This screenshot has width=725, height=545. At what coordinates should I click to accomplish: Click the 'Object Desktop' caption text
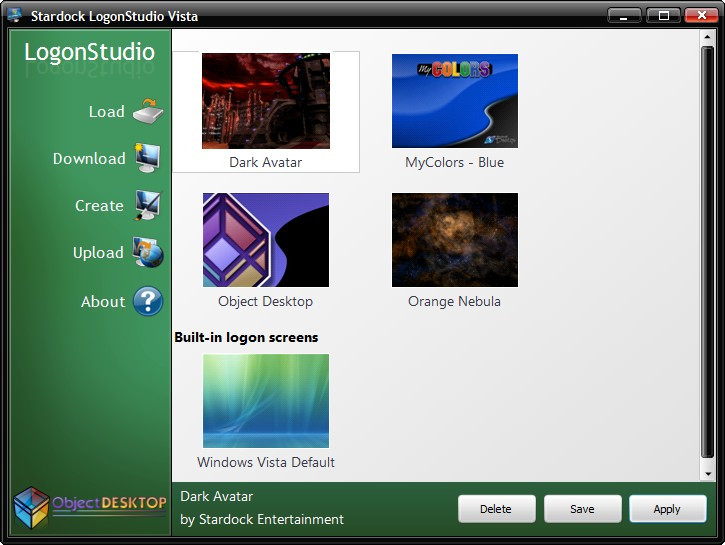tap(266, 301)
